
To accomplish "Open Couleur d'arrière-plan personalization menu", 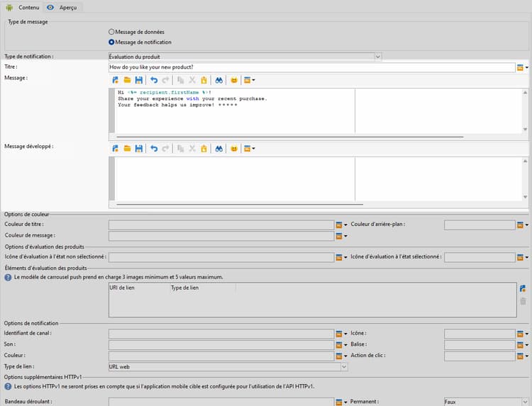I will click(523, 225).
